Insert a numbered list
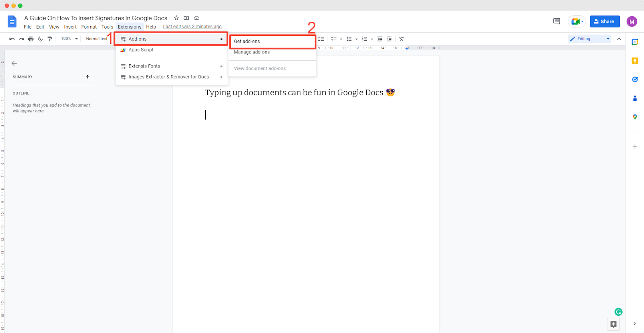Viewport: 644px width, 333px height. coord(365,39)
